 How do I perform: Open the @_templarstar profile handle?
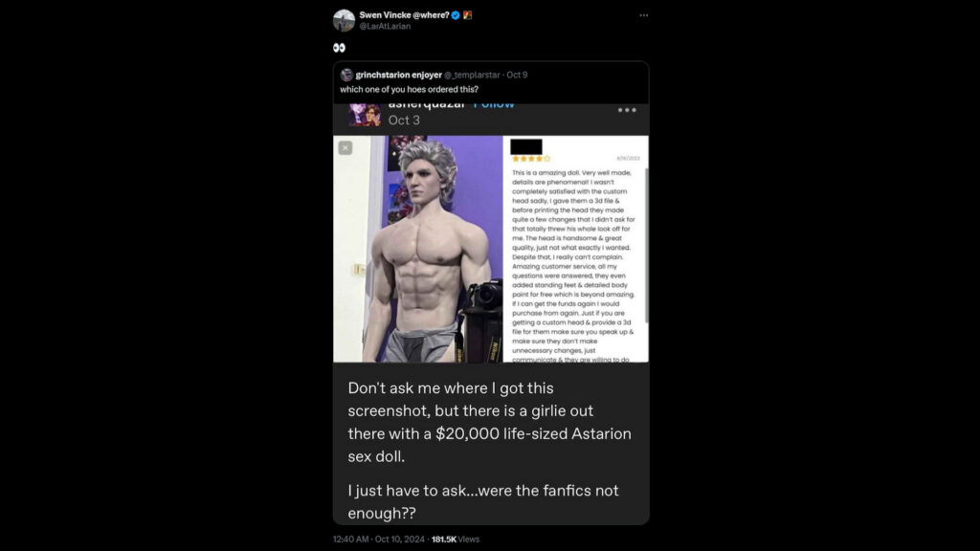475,75
